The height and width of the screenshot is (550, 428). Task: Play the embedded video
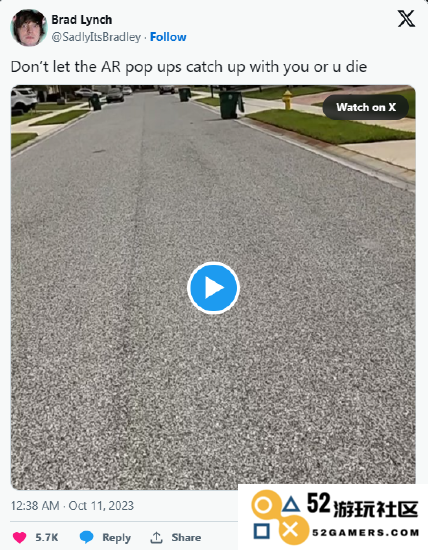coord(213,288)
